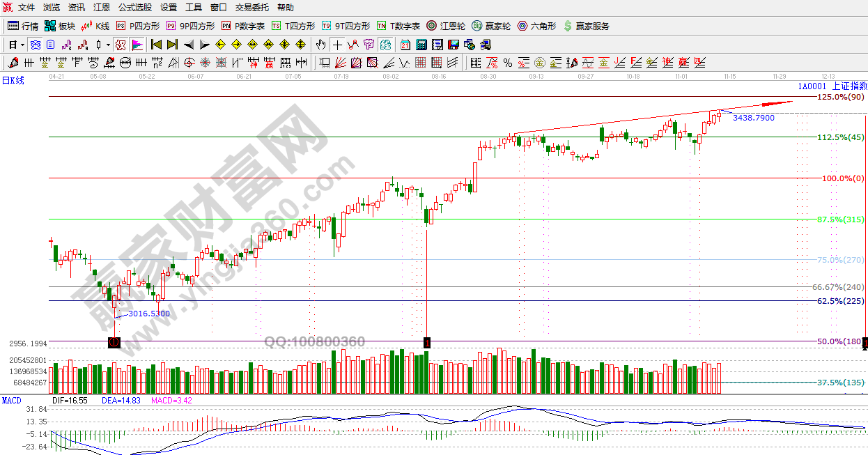Expand the candlestick chart type dropdown
Viewport: 868px width, 455px height.
107,45
